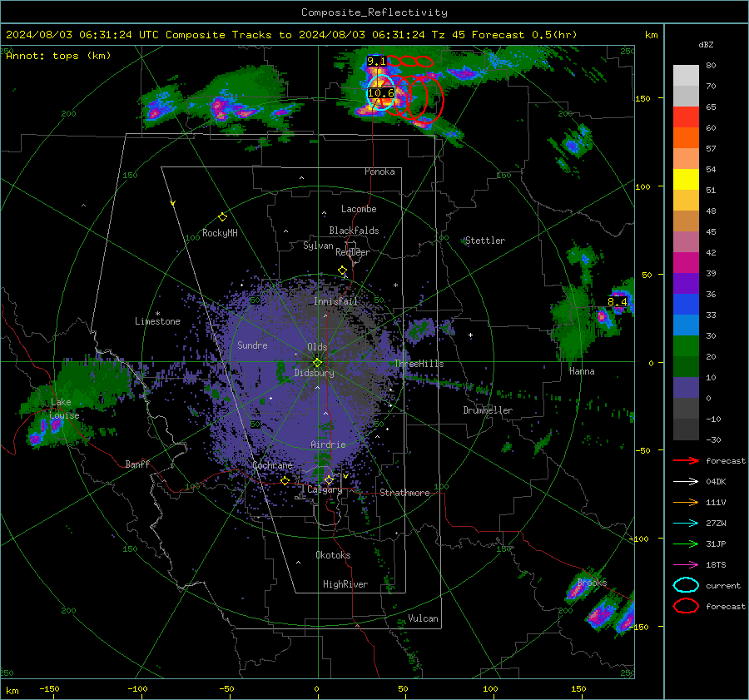749x700 pixels.
Task: Click the cyan current storm ellipse at 10.6
Action: tap(380, 92)
